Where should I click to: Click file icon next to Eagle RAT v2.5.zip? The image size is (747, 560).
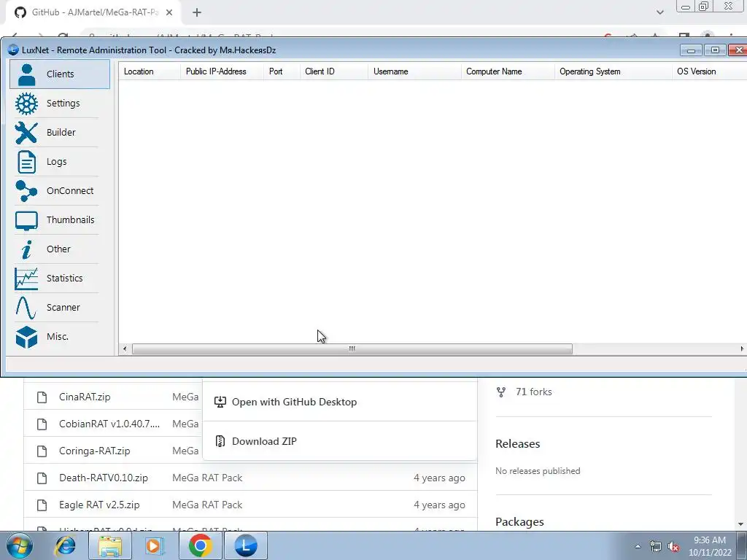(42, 505)
